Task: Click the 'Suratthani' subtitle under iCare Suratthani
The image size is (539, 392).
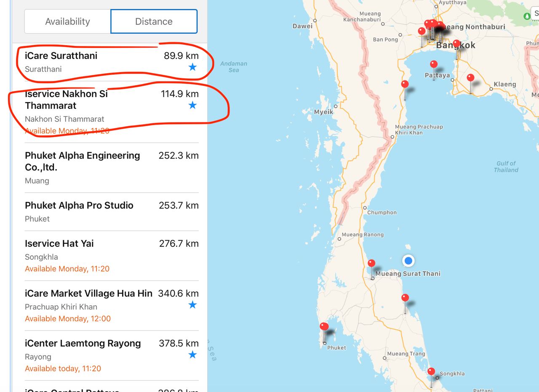Action: [43, 69]
